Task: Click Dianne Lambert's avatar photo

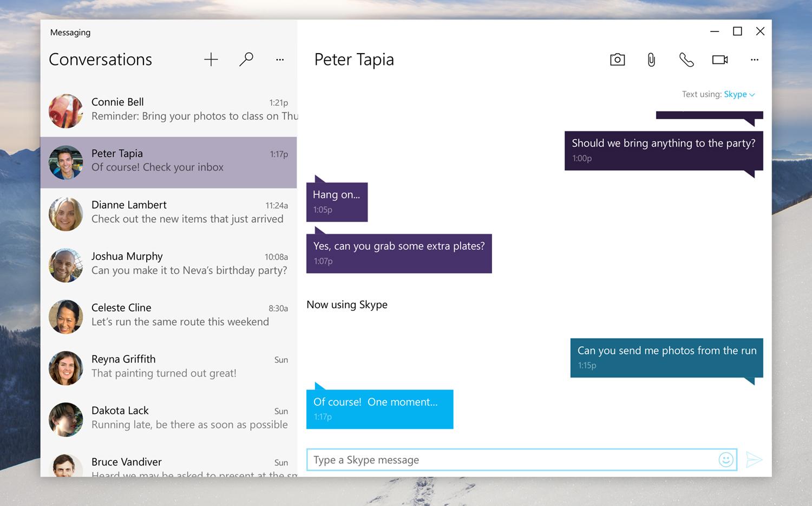Action: (66, 214)
